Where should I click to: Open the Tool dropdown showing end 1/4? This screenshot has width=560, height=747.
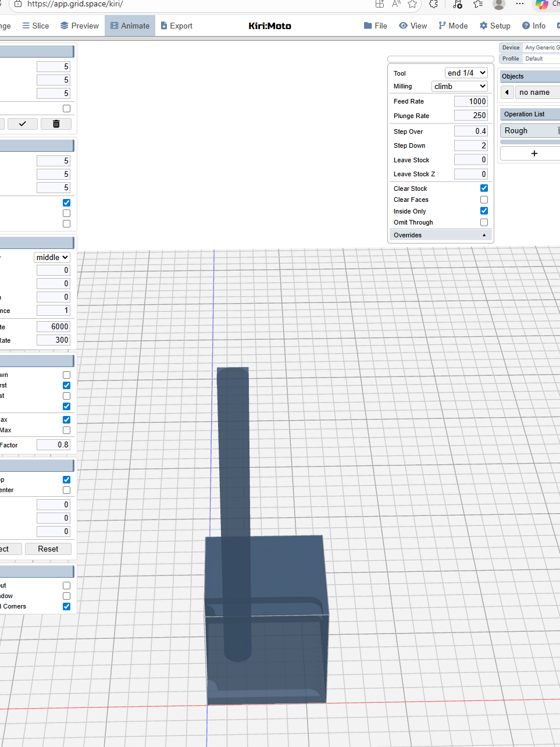[x=466, y=73]
